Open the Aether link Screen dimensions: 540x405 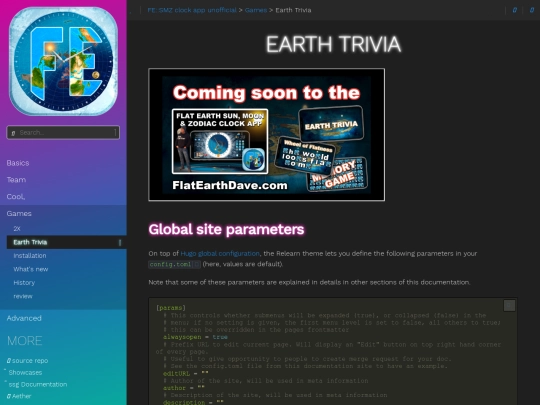tap(19, 396)
